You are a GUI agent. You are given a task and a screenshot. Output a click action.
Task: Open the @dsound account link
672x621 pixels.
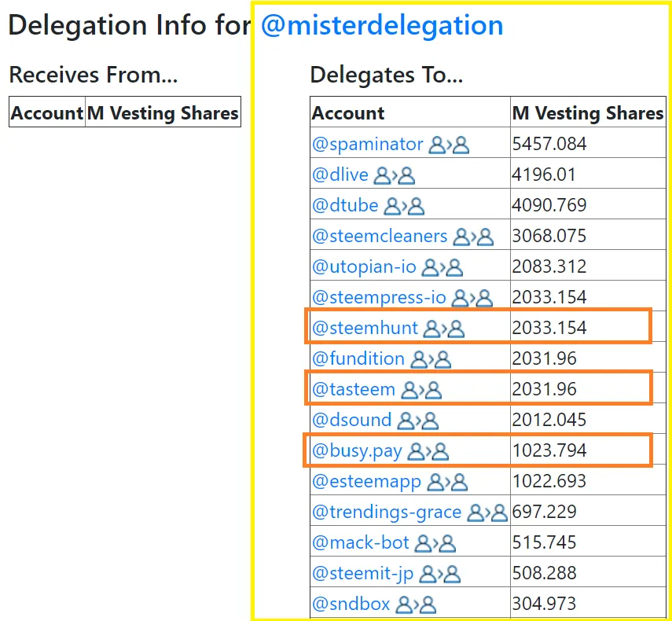pos(351,421)
